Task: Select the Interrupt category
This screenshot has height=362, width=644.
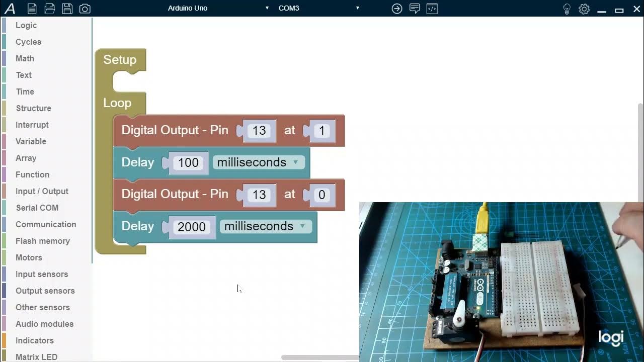Action: pos(32,125)
